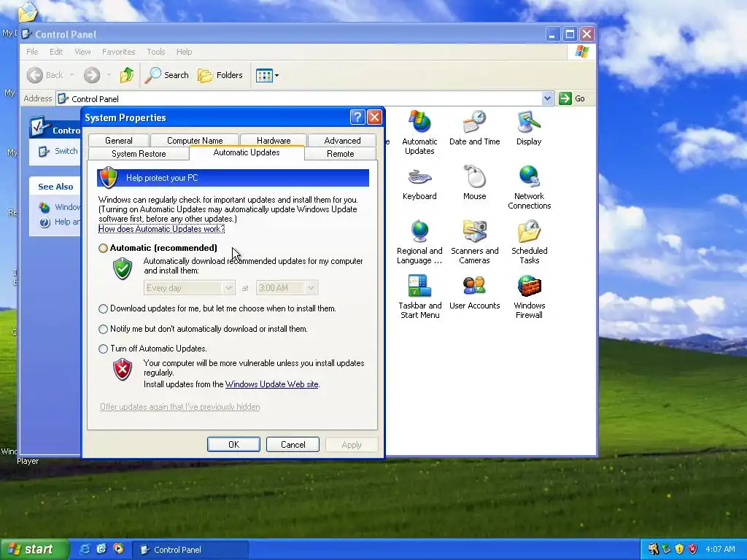Click the red security shield tray icon

click(x=693, y=549)
